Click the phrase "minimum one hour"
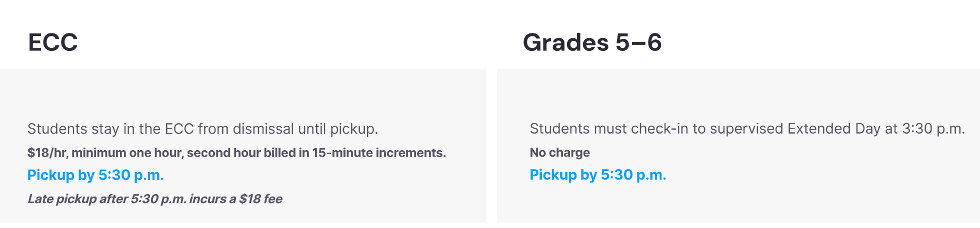Viewport: 980px width, 228px height. tap(127, 153)
